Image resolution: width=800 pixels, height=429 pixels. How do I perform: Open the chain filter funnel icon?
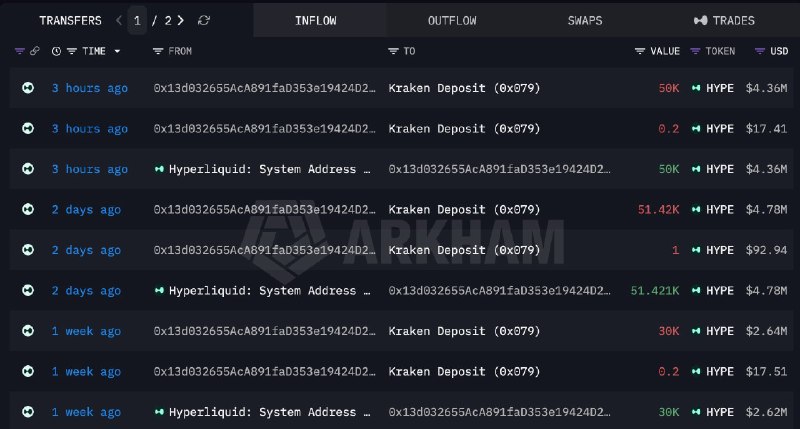click(19, 51)
